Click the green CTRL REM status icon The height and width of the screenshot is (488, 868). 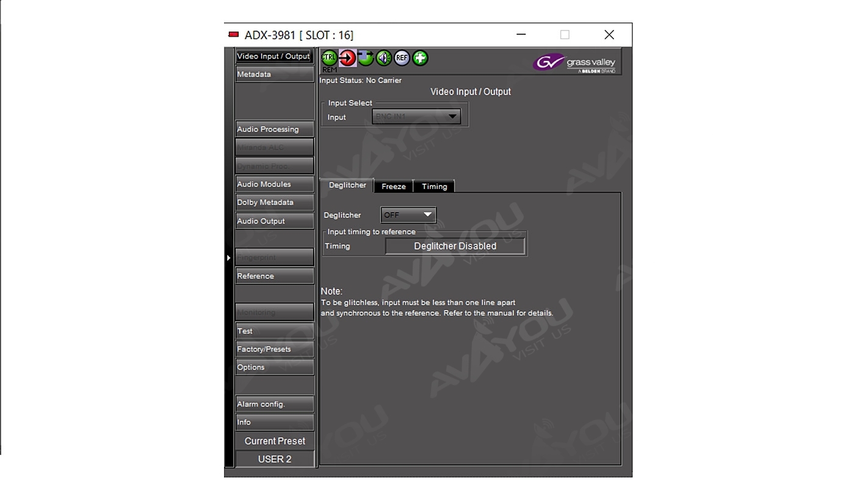(x=329, y=58)
